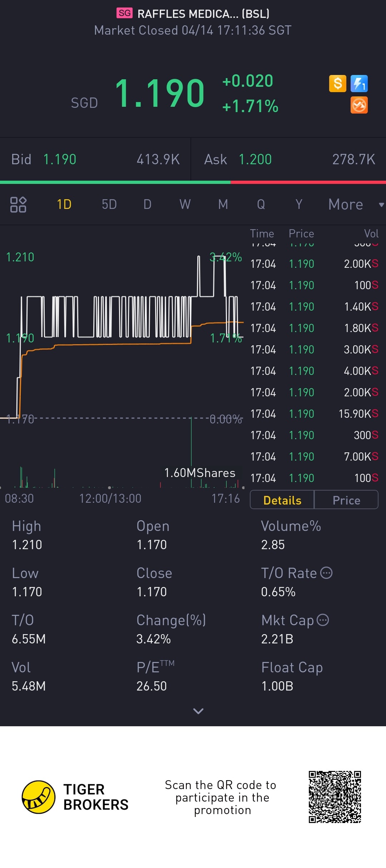This screenshot has width=386, height=868.
Task: Switch to the M monthly chart
Action: click(223, 205)
